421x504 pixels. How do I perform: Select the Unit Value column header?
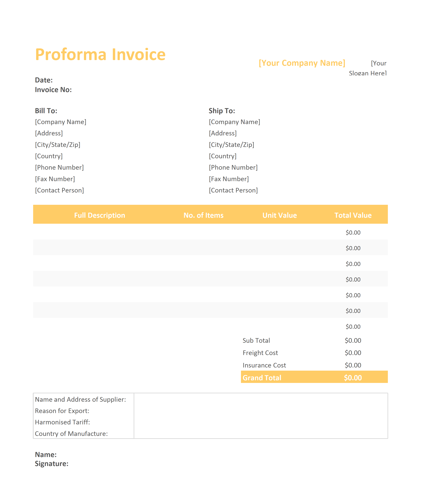(280, 215)
